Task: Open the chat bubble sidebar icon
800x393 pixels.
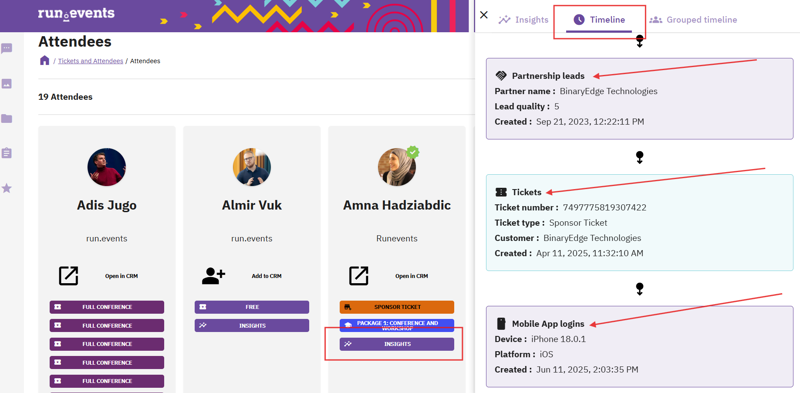Action: pyautogui.click(x=7, y=49)
